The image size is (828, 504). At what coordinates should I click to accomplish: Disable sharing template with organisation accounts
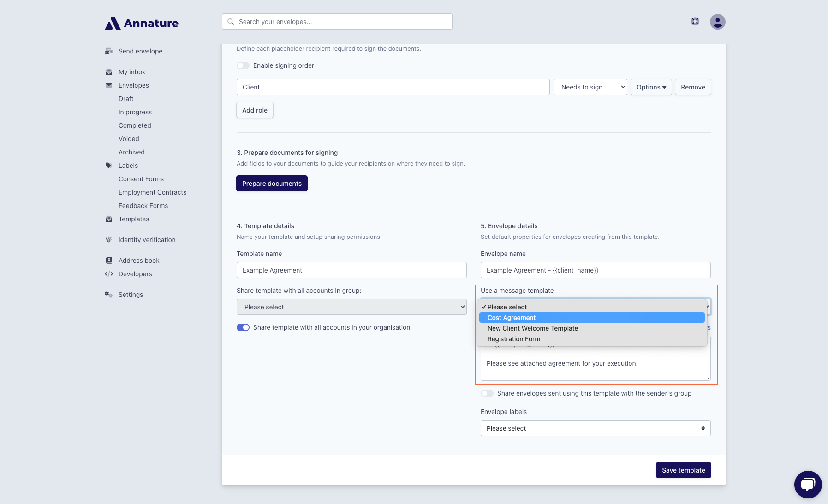(x=243, y=327)
